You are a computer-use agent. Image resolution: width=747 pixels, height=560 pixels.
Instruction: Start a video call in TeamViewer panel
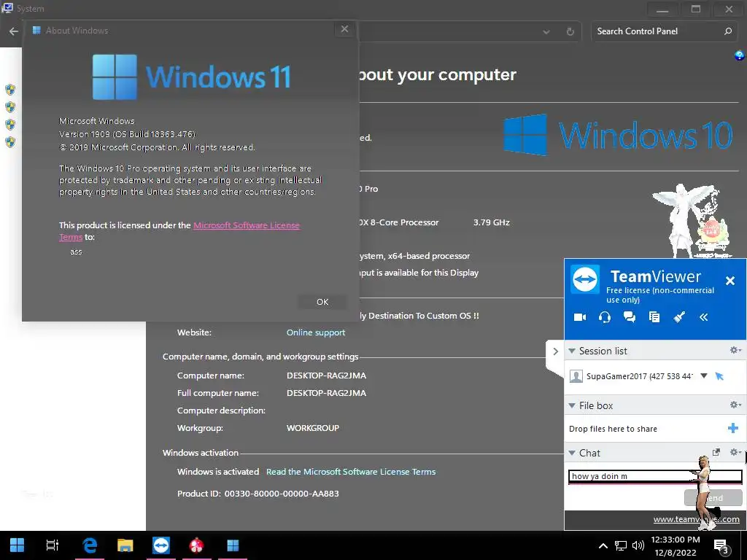click(580, 317)
